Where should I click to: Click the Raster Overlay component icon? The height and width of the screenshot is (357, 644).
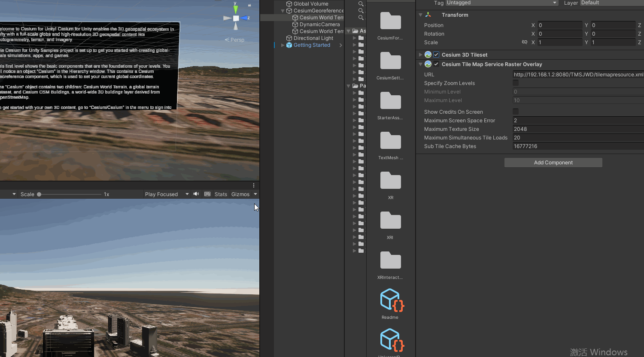[x=428, y=64]
